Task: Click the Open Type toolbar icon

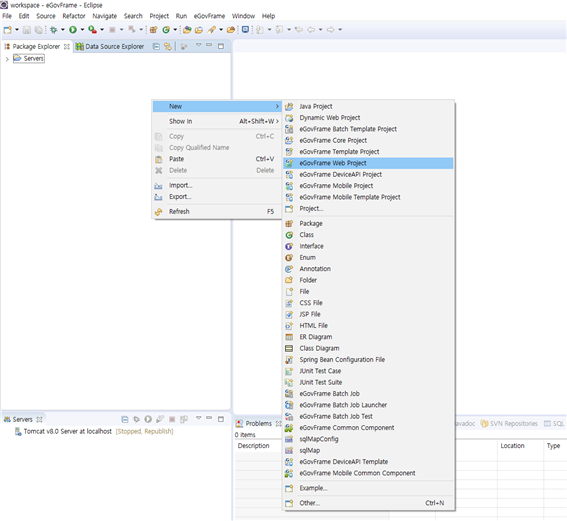Action: 187,30
